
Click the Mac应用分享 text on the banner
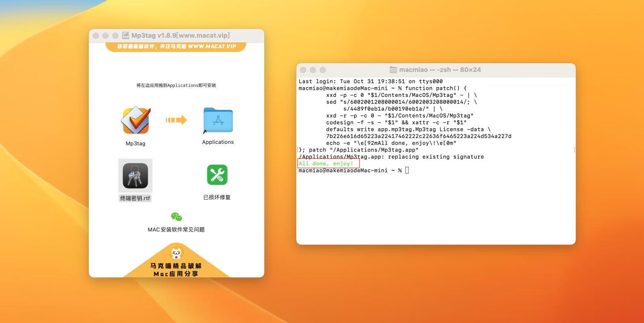[176, 274]
